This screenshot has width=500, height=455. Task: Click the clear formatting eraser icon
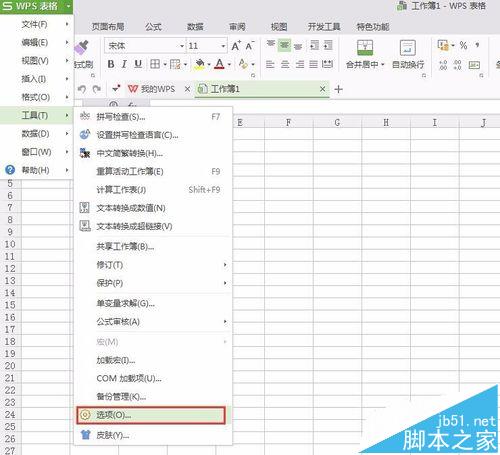[243, 64]
